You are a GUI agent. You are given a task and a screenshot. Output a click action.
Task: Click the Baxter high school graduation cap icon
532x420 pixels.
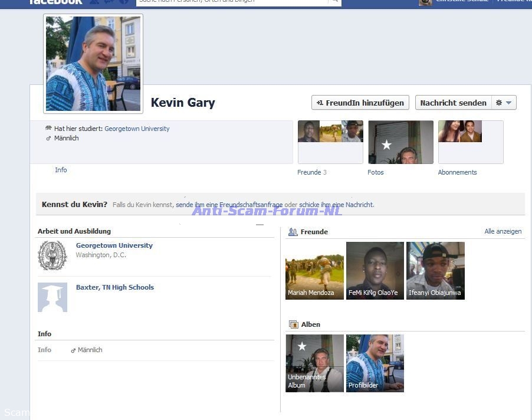click(x=52, y=297)
